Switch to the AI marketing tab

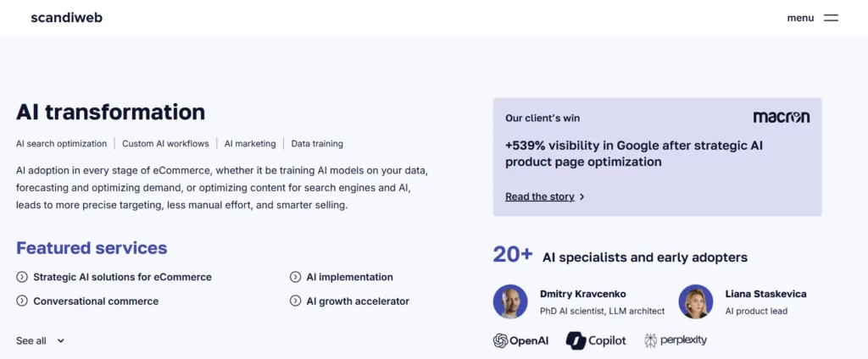click(x=250, y=144)
